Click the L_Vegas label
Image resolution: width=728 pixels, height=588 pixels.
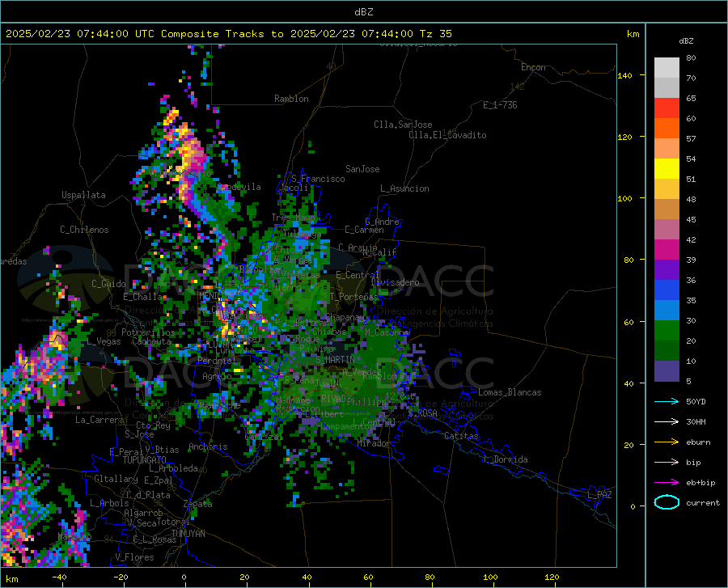pyautogui.click(x=104, y=341)
